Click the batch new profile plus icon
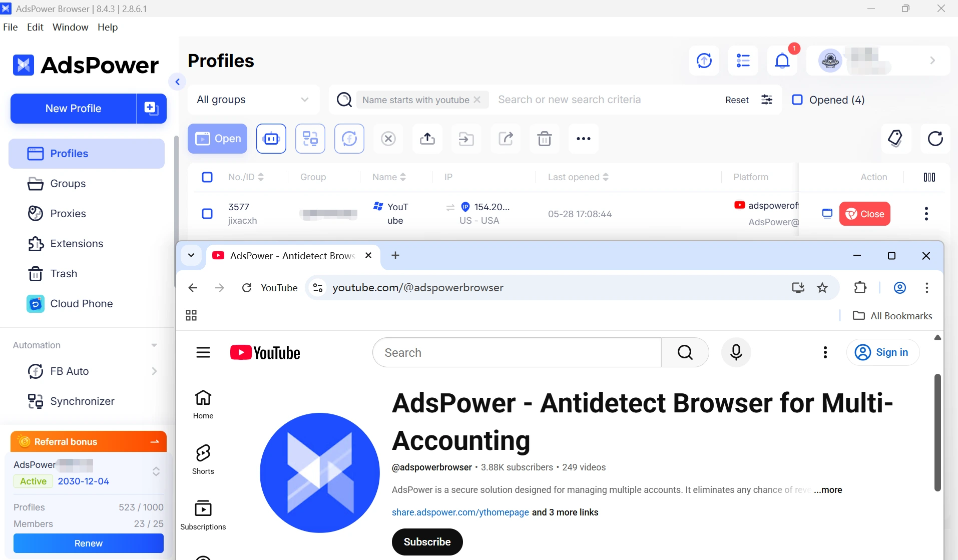The width and height of the screenshot is (958, 560). [151, 108]
